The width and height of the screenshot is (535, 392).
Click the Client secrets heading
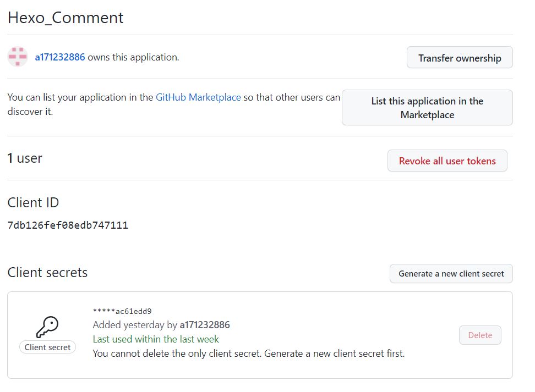coord(47,272)
